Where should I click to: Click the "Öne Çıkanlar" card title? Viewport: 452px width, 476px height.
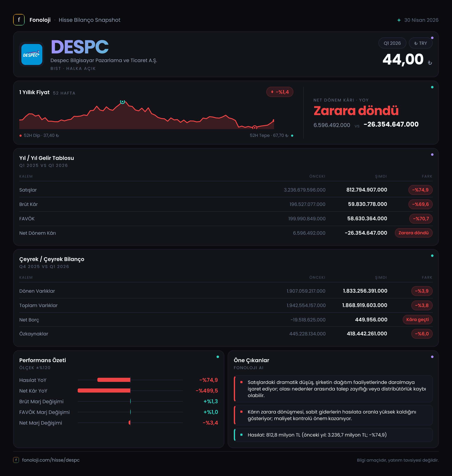coord(251,360)
